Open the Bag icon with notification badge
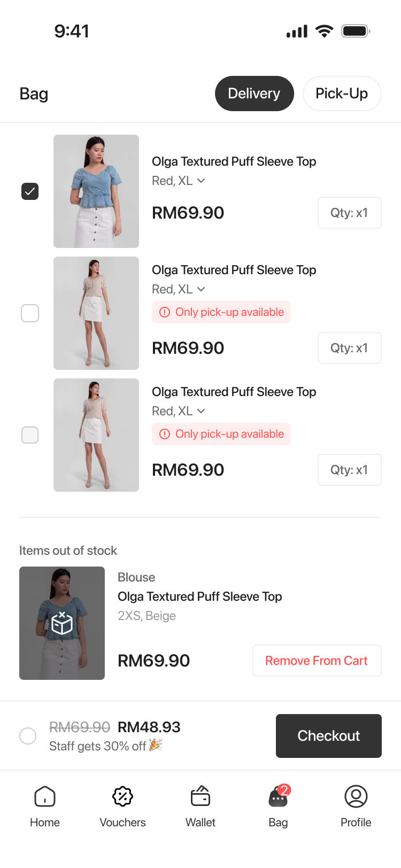The width and height of the screenshot is (401, 868). (278, 797)
